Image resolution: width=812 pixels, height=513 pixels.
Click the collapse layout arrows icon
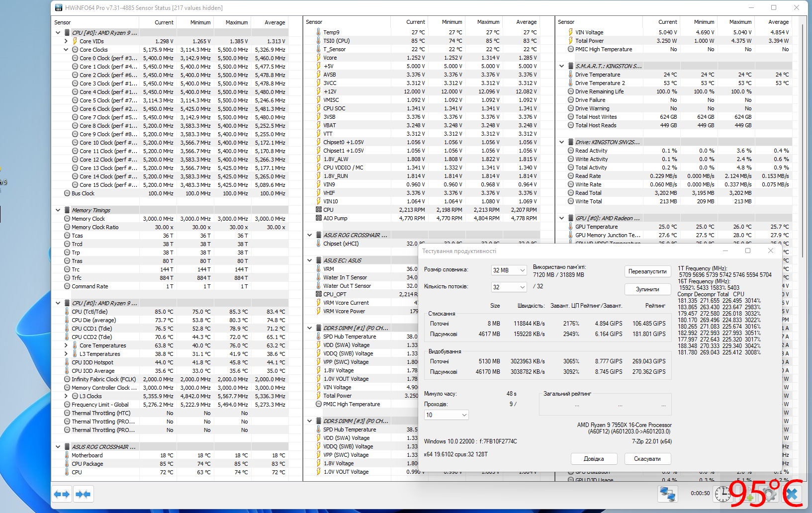[x=83, y=494]
